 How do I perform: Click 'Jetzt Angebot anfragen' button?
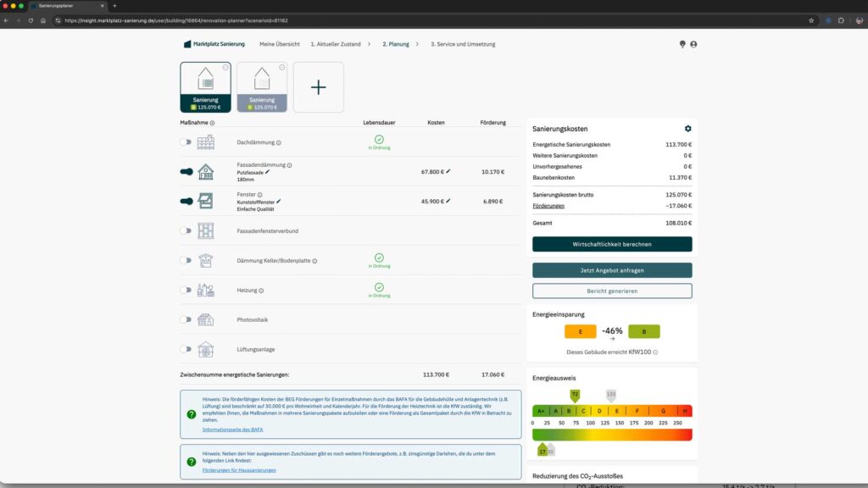(x=612, y=270)
